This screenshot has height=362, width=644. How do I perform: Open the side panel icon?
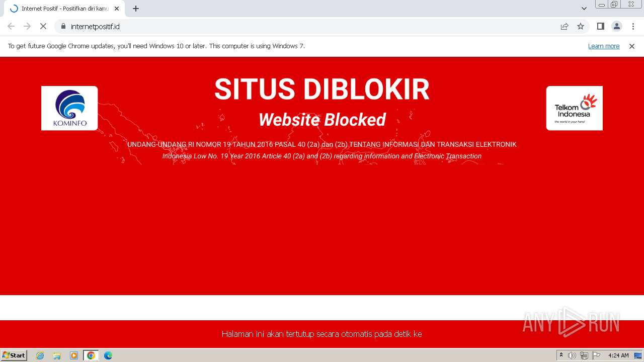pos(600,26)
